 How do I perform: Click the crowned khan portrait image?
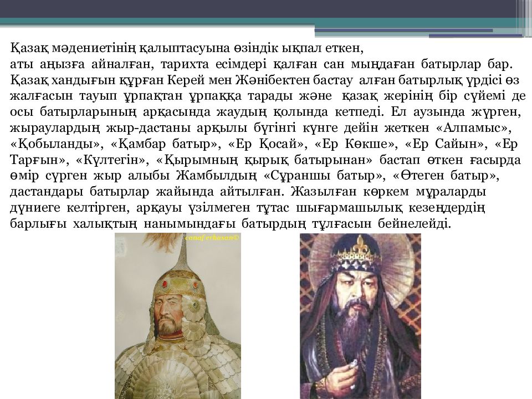360,316
